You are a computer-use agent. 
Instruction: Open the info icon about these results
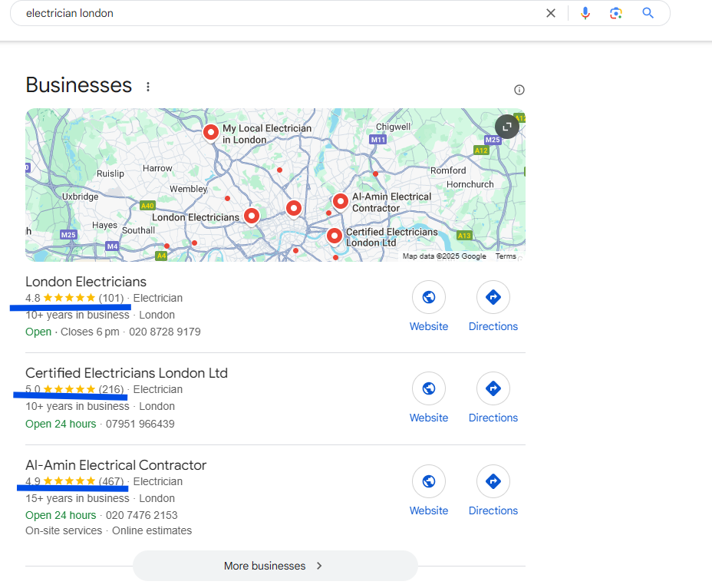click(x=519, y=90)
